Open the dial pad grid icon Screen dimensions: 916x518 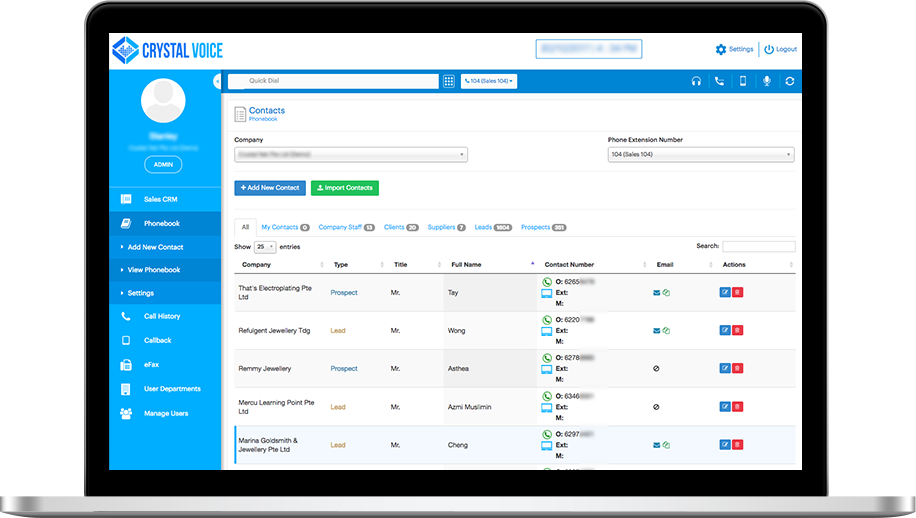(x=449, y=81)
